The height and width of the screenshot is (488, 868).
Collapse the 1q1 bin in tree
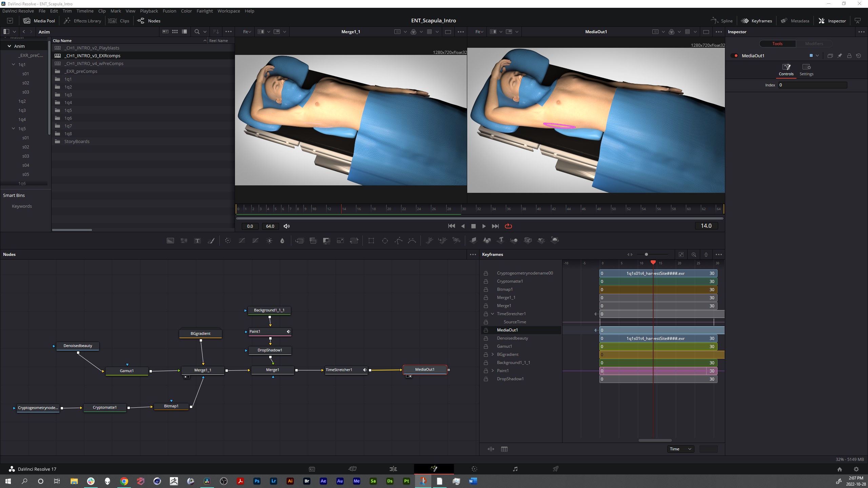pos(14,64)
